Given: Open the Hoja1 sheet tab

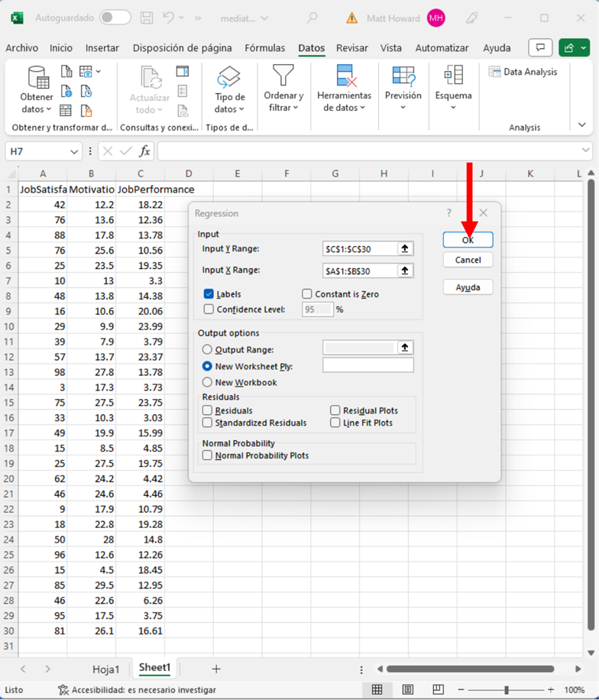Looking at the screenshot, I should [106, 669].
